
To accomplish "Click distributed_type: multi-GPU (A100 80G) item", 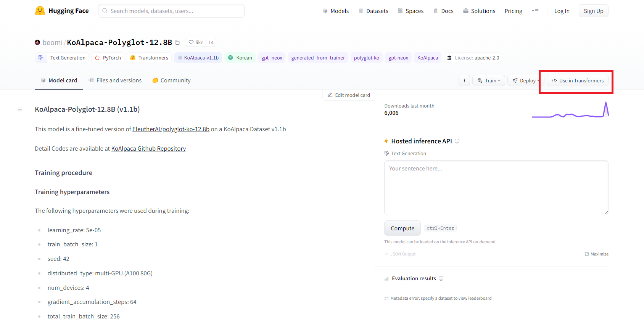I will coord(100,273).
